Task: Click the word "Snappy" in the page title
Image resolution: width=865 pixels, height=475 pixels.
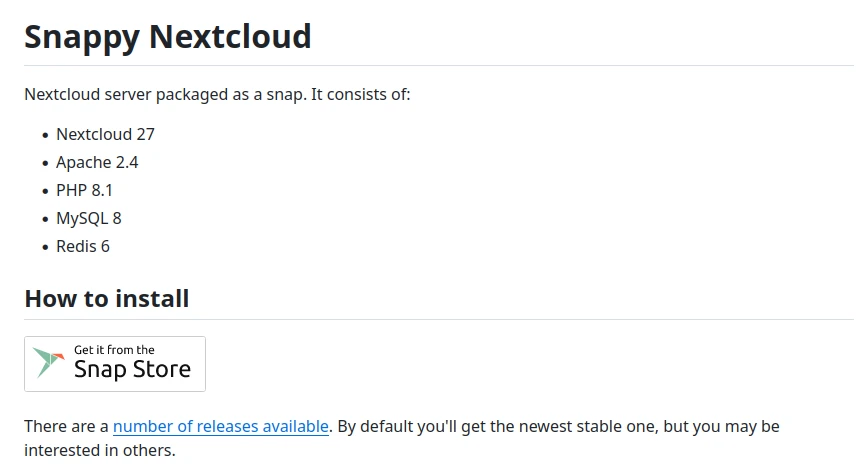Action: pos(81,37)
